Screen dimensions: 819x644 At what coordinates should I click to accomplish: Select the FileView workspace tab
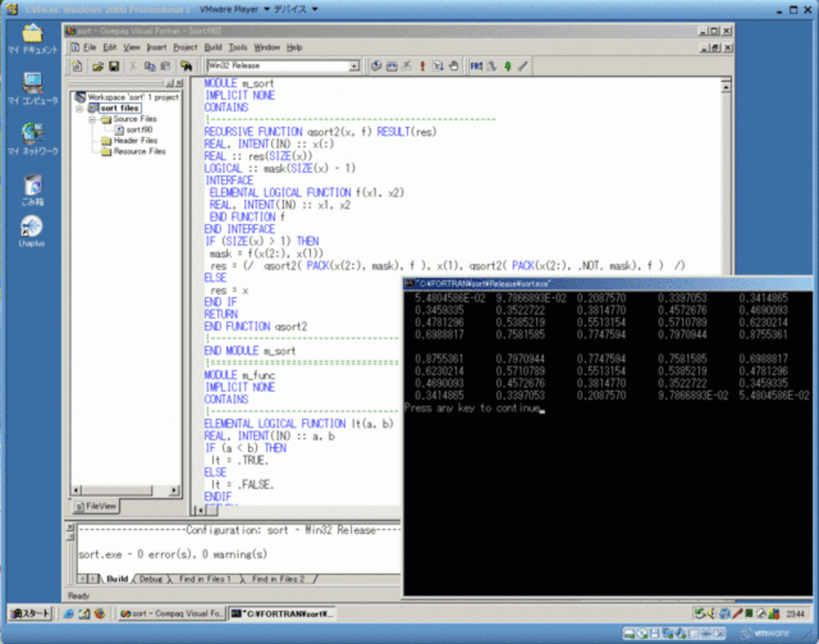click(x=96, y=506)
